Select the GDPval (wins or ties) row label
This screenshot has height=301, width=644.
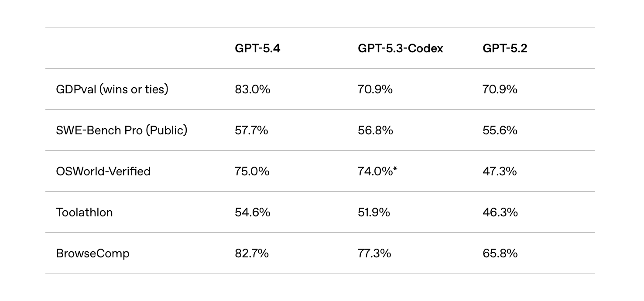pyautogui.click(x=112, y=89)
